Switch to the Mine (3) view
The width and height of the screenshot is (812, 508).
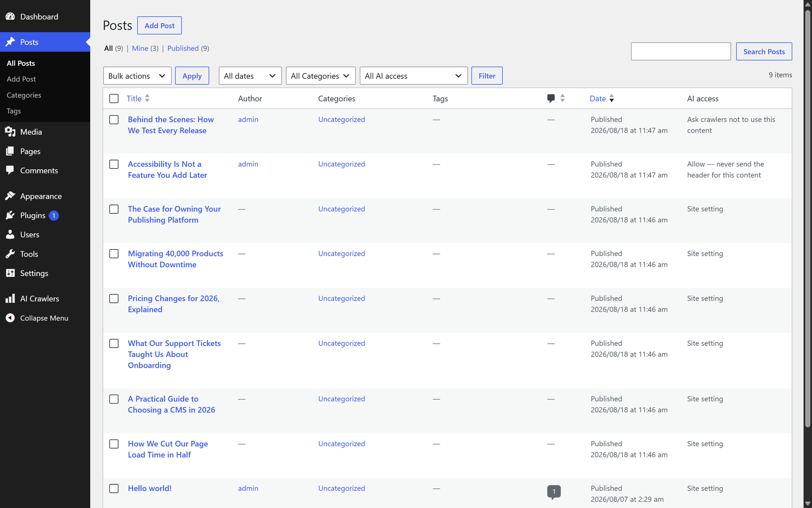point(145,48)
